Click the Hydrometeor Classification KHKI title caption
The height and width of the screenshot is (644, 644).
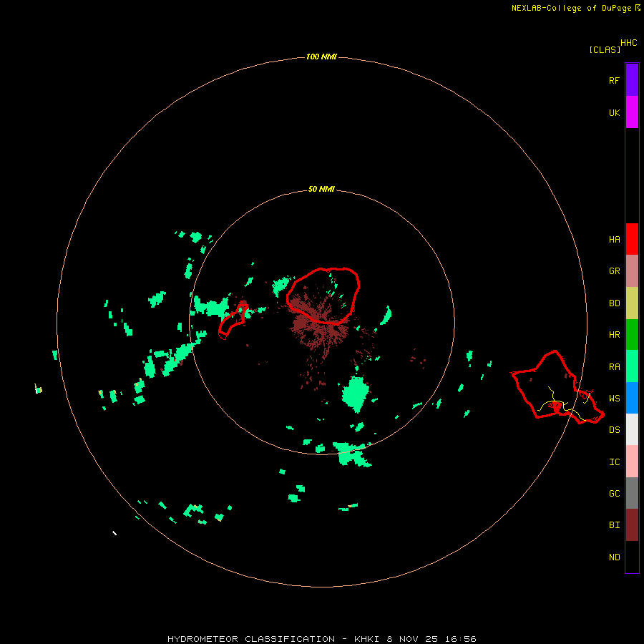(x=321, y=639)
